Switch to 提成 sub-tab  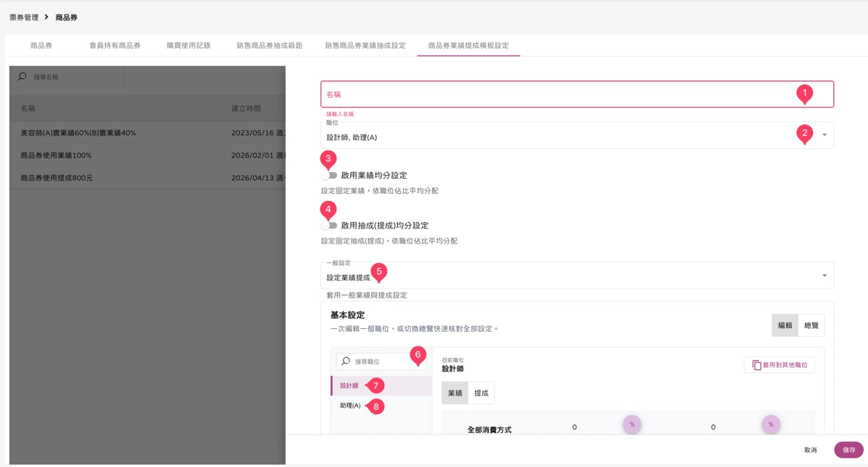tap(481, 393)
